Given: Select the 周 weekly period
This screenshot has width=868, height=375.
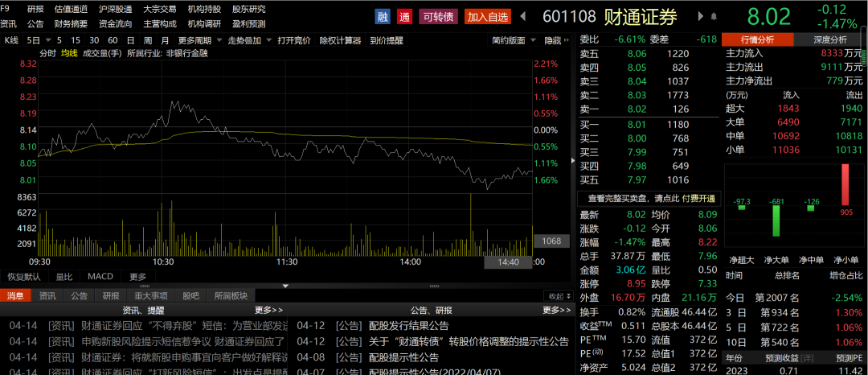Looking at the screenshot, I should pos(148,40).
